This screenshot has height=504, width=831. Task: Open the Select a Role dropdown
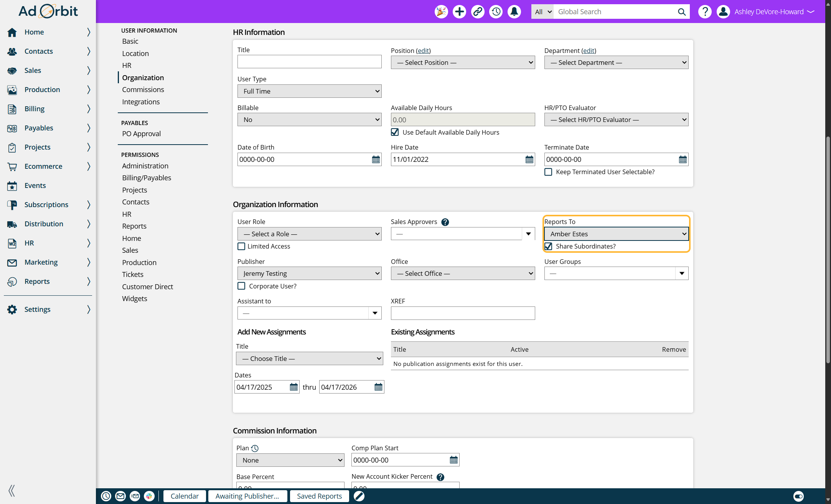[309, 234]
